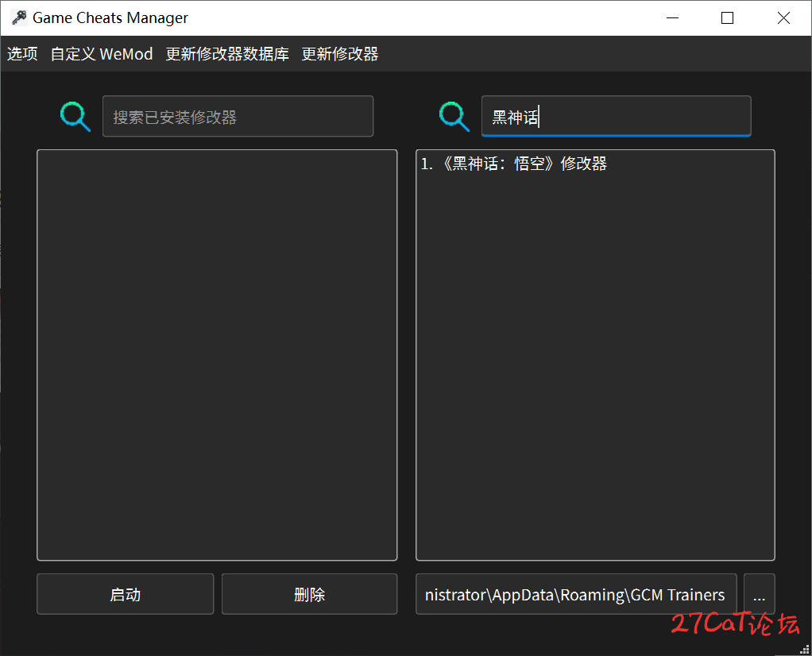Open the 选项 menu
812x656 pixels.
[22, 54]
